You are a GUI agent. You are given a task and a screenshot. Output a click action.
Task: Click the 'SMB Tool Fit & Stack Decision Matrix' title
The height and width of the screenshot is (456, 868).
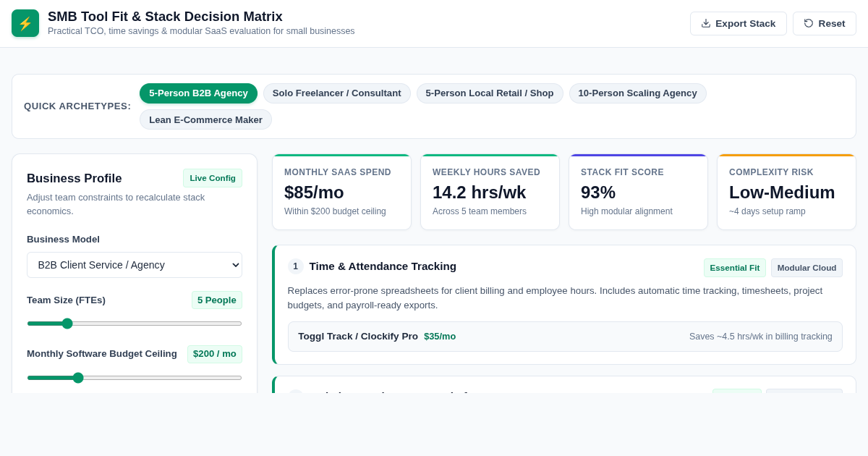pyautogui.click(x=165, y=17)
